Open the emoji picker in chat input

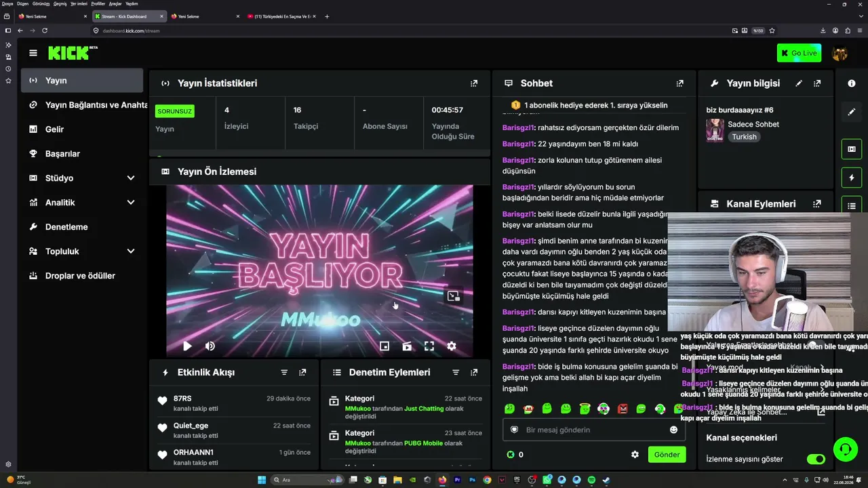pyautogui.click(x=673, y=430)
